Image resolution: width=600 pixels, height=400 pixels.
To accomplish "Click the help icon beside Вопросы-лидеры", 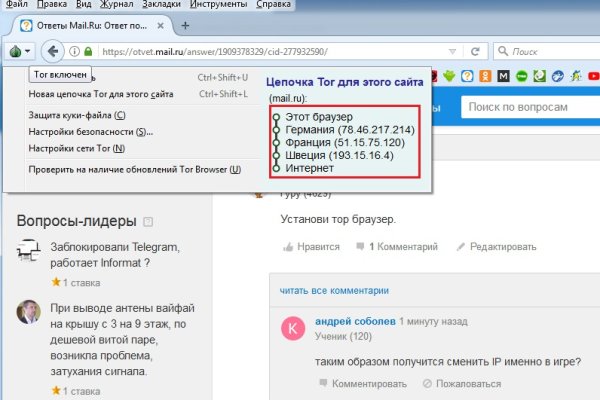I will point(148,220).
